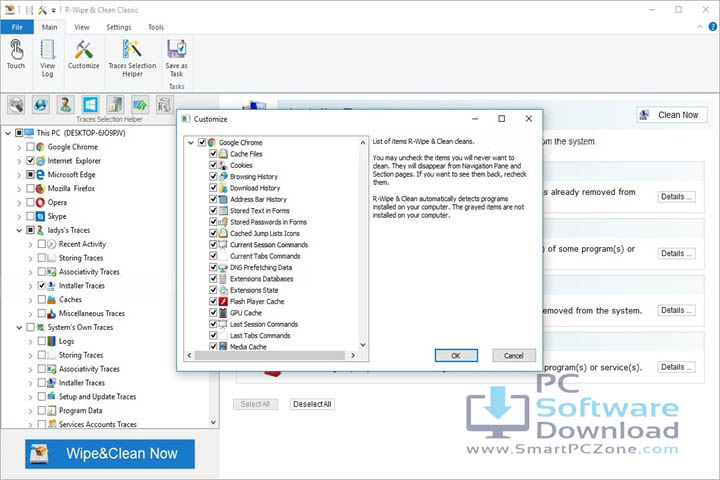
Task: Select Last Tabs Commands in the Customize list
Action: [x=260, y=336]
